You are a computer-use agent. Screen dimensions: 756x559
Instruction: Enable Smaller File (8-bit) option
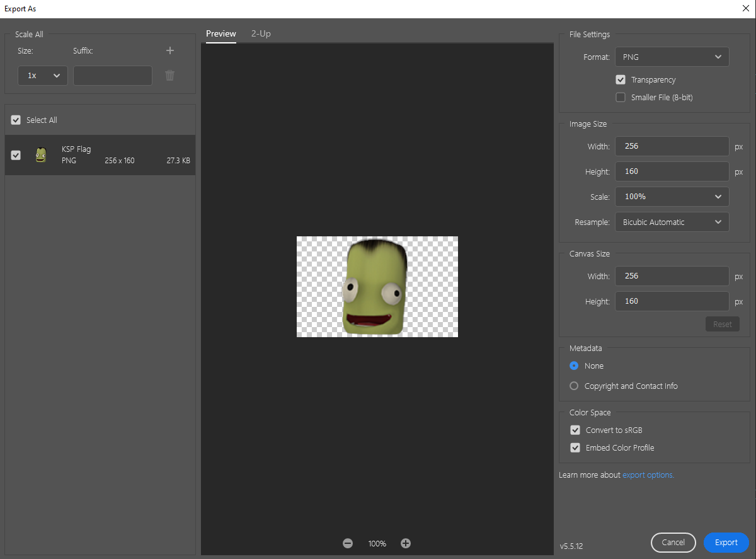(621, 98)
